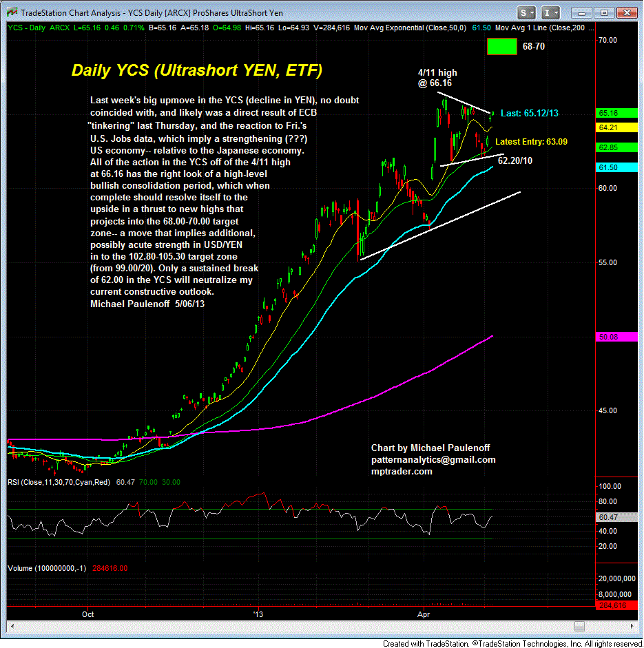
Task: Close the chart analysis window
Action: click(x=627, y=13)
